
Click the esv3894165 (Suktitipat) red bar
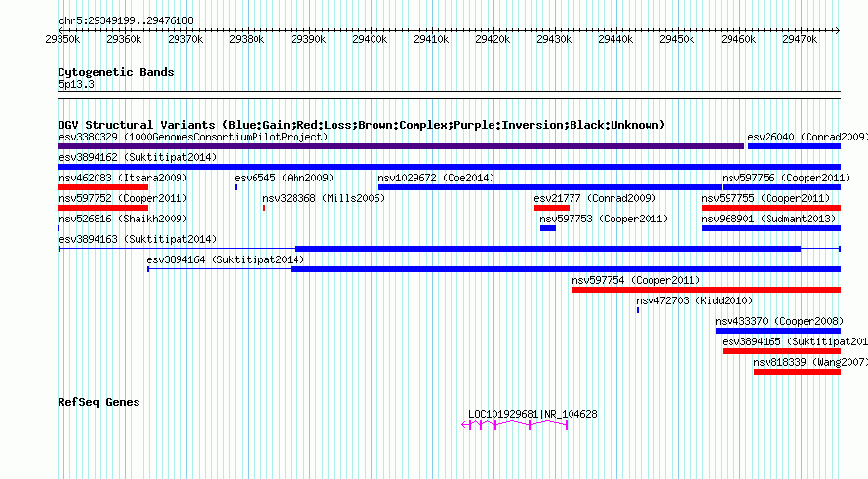pos(781,351)
